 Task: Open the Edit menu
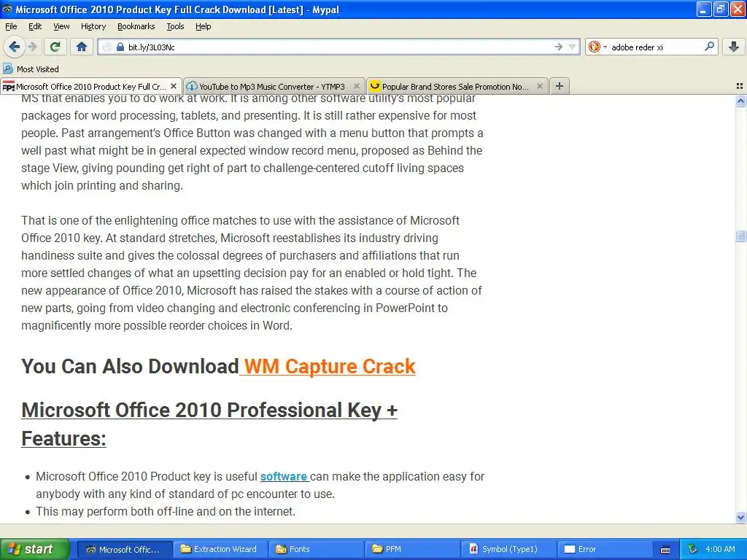pyautogui.click(x=35, y=26)
